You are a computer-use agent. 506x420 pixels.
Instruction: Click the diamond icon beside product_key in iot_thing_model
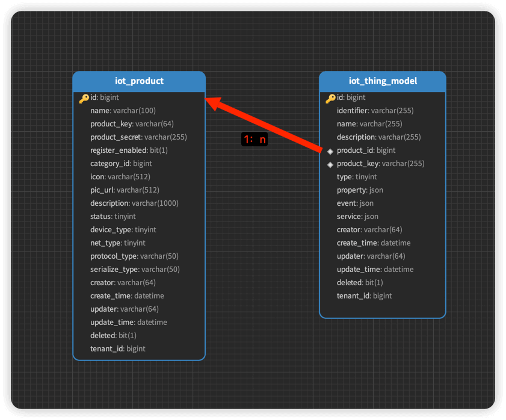click(330, 164)
